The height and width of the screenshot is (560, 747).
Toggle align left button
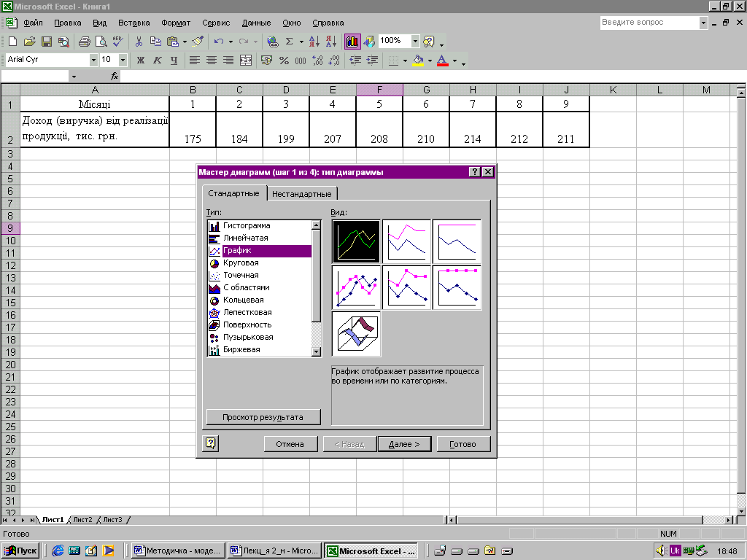[194, 60]
